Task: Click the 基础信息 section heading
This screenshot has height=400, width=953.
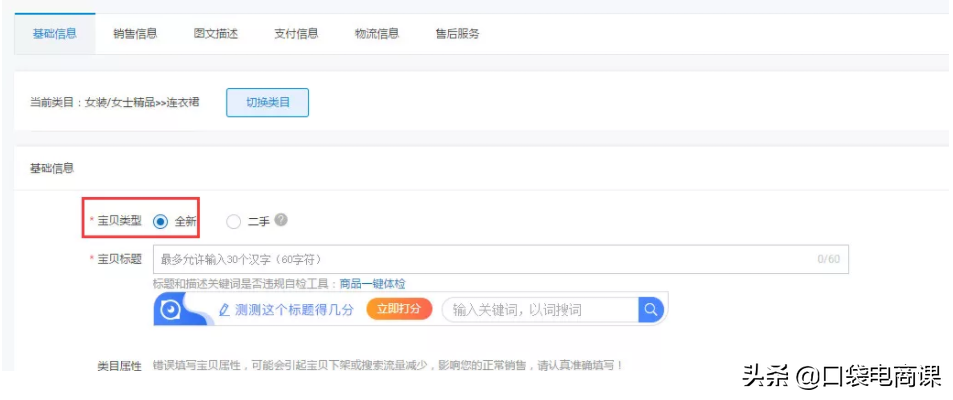Action: tap(52, 168)
